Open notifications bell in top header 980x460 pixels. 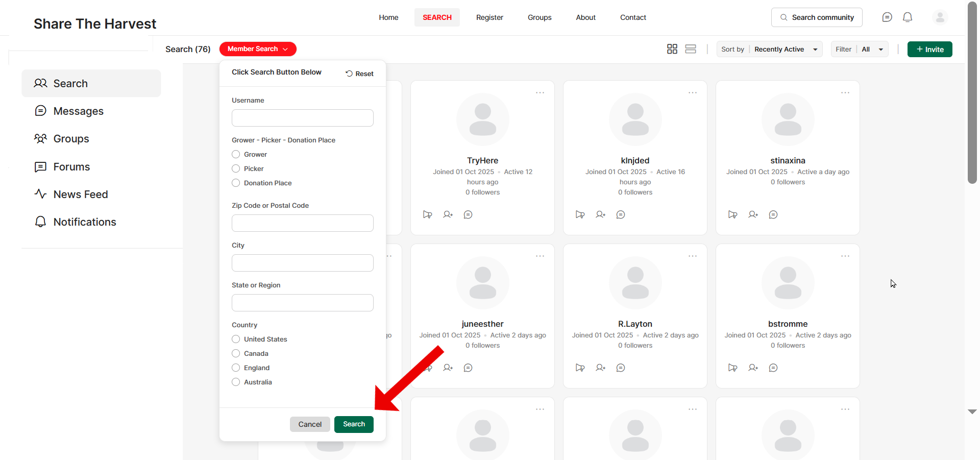pyautogui.click(x=908, y=17)
